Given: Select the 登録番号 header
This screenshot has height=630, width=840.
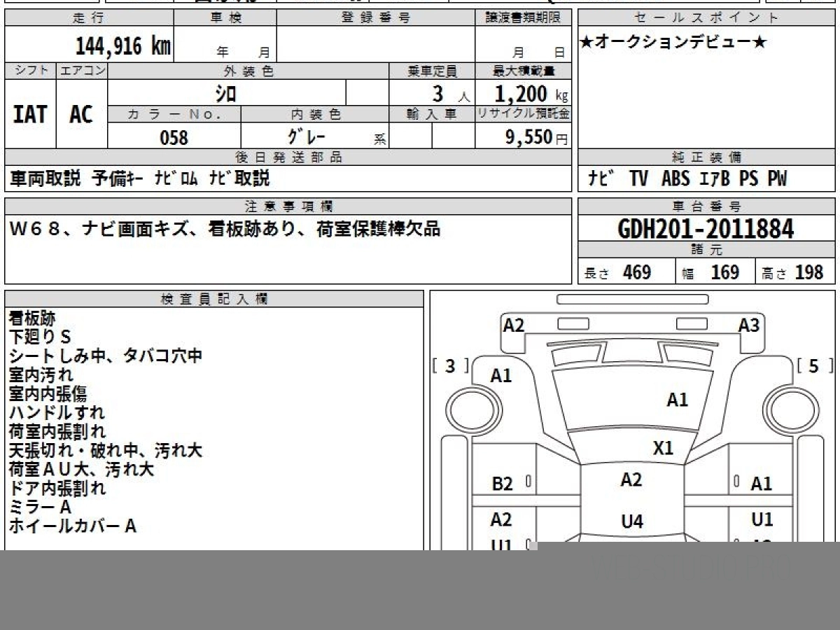Looking at the screenshot, I should click(376, 18).
